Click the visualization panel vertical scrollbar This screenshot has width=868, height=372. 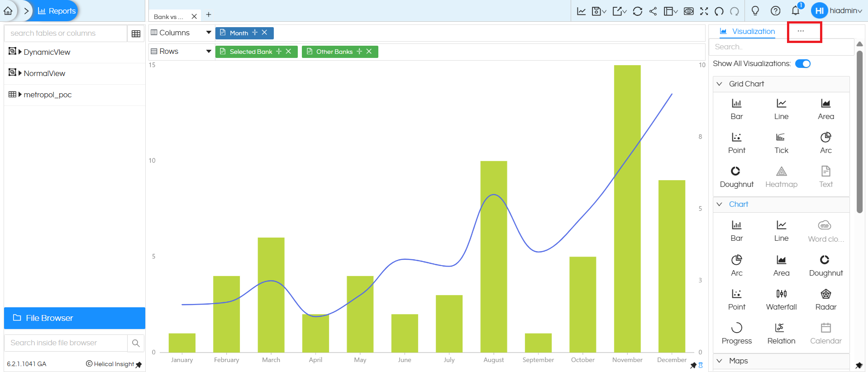point(860,131)
